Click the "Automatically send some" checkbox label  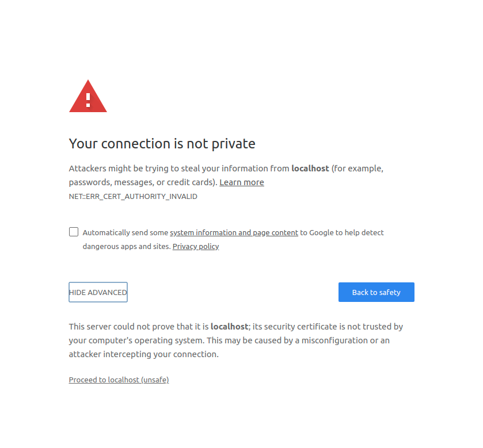pos(125,233)
